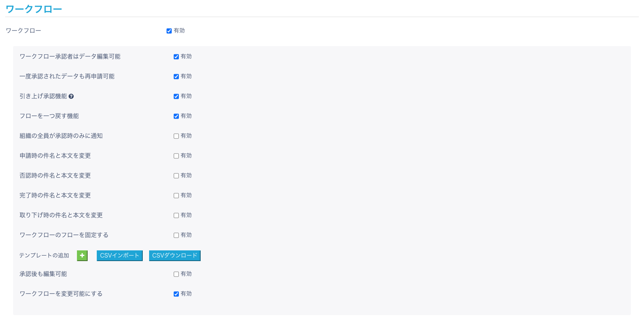The image size is (644, 321).
Task: Disable フローを一つ戻す機能 checkbox
Action: point(176,116)
